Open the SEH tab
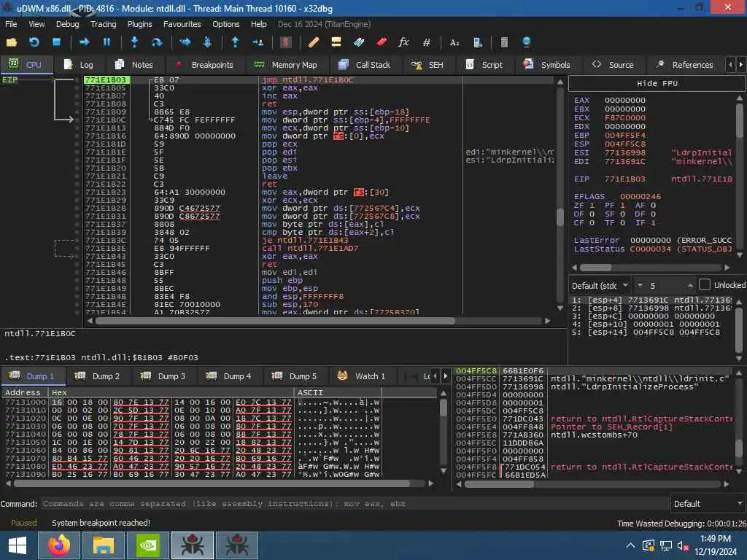The height and width of the screenshot is (560, 747). click(427, 65)
